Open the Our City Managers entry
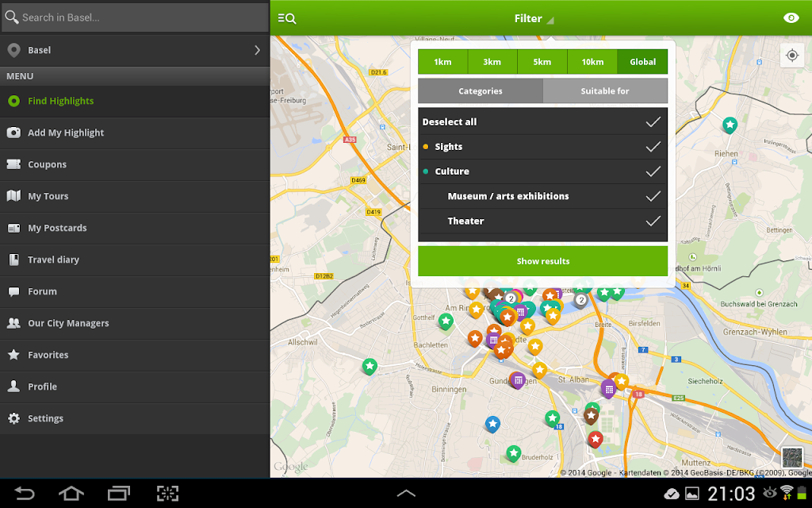 [135, 323]
